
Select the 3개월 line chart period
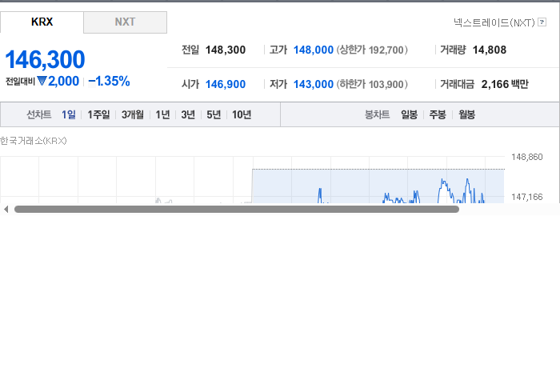[x=133, y=114]
